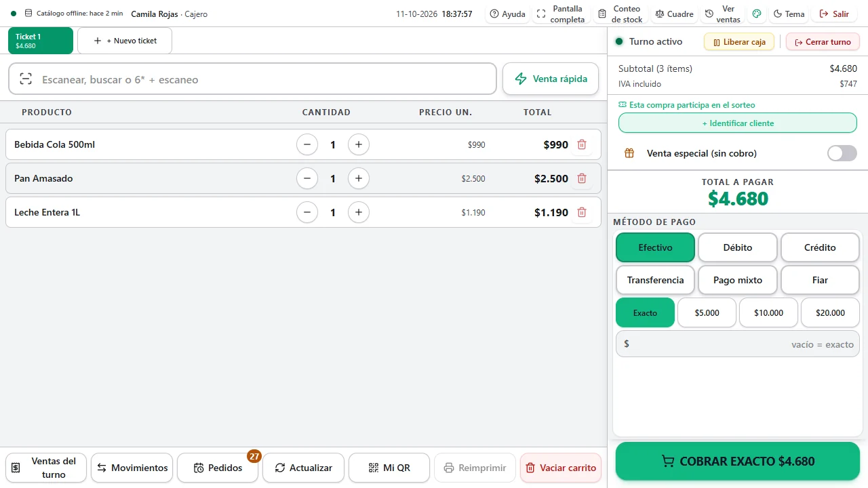The height and width of the screenshot is (488, 868).
Task: Open Ayuda help
Action: pyautogui.click(x=508, y=14)
